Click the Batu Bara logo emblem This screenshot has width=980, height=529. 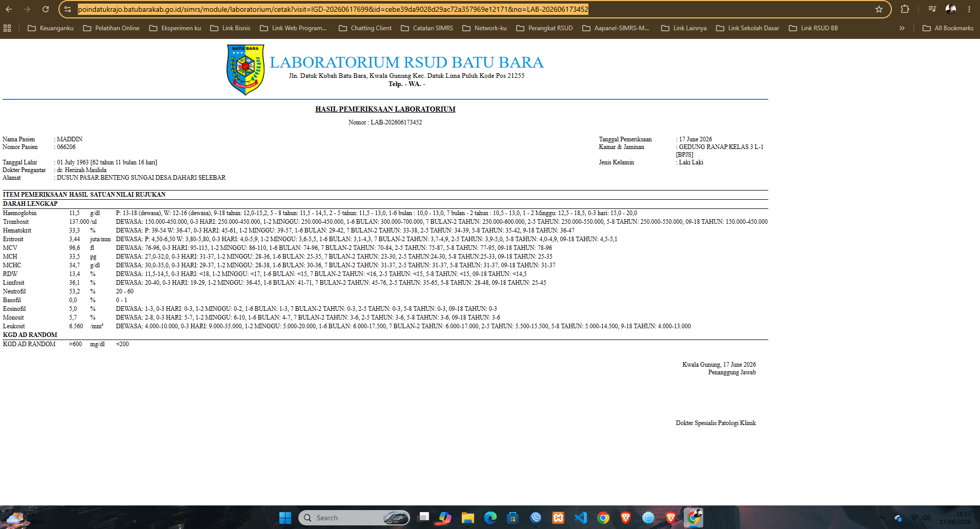pyautogui.click(x=246, y=70)
